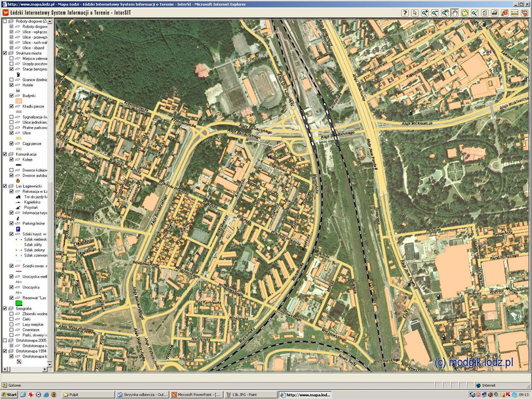Screen dimensions: 532x399
Task: Click the Komunikacja group layer icon
Action: click(11, 154)
